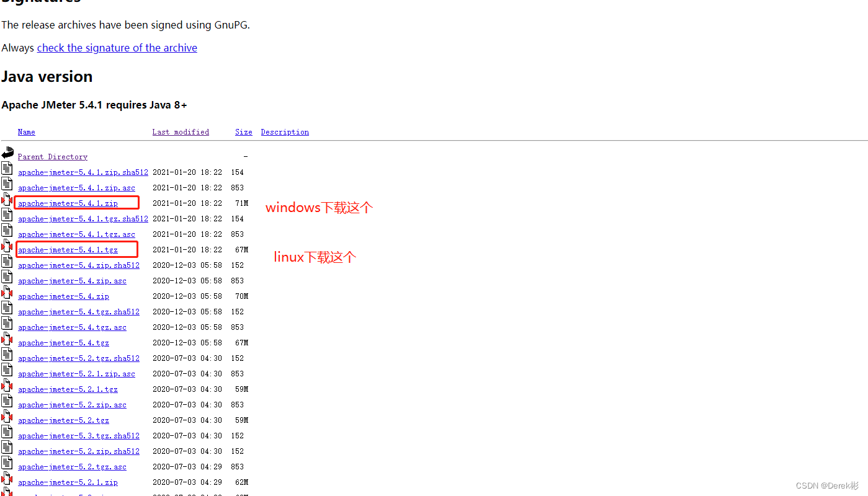Sort listing by the Size column header
This screenshot has height=496, width=868.
coord(243,131)
